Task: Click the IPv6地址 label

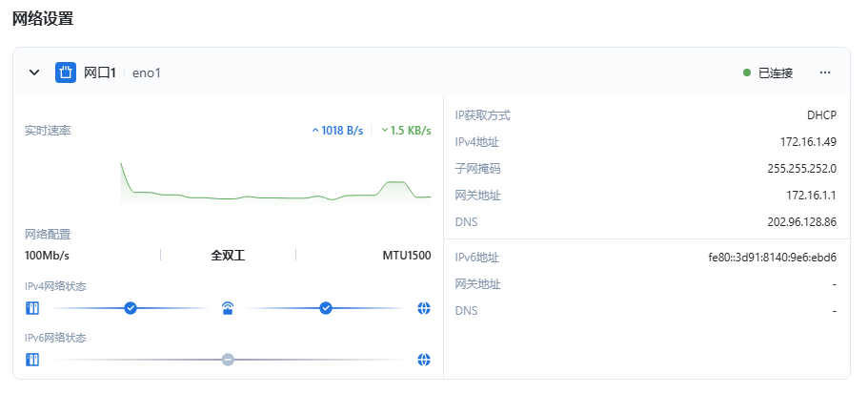Action: click(477, 258)
